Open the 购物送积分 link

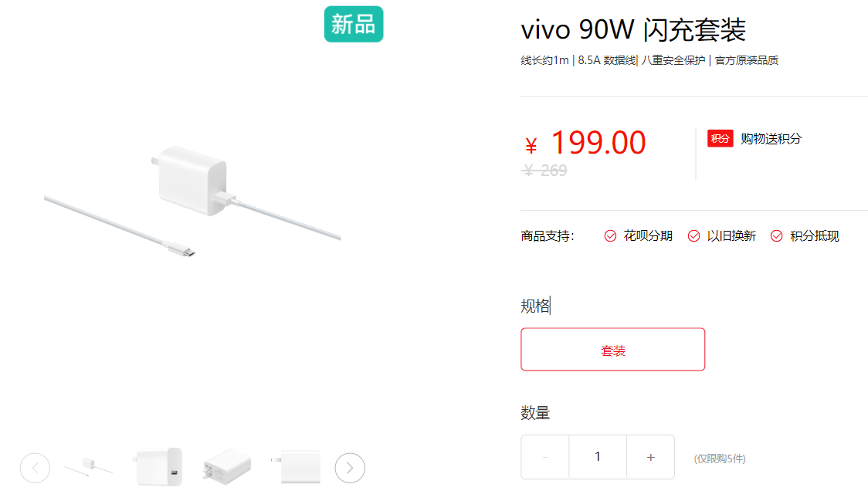[771, 139]
